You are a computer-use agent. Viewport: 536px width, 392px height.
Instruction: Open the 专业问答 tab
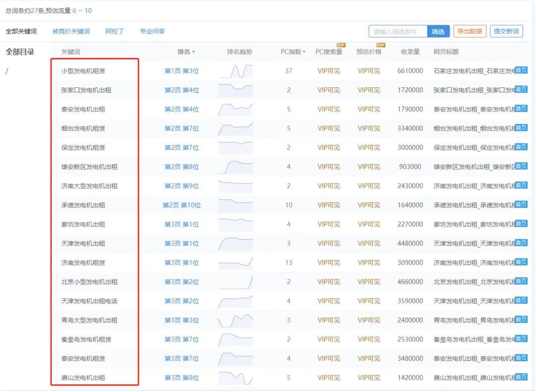tap(152, 31)
